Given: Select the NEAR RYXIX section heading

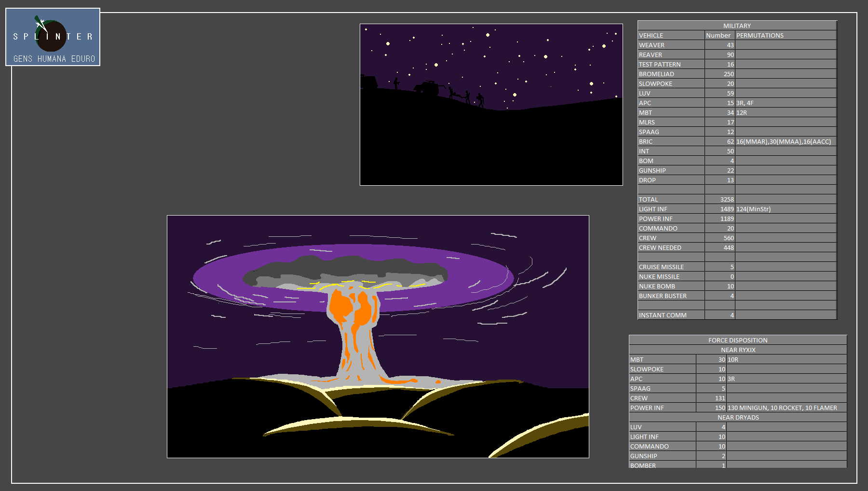Looking at the screenshot, I should pyautogui.click(x=737, y=350).
